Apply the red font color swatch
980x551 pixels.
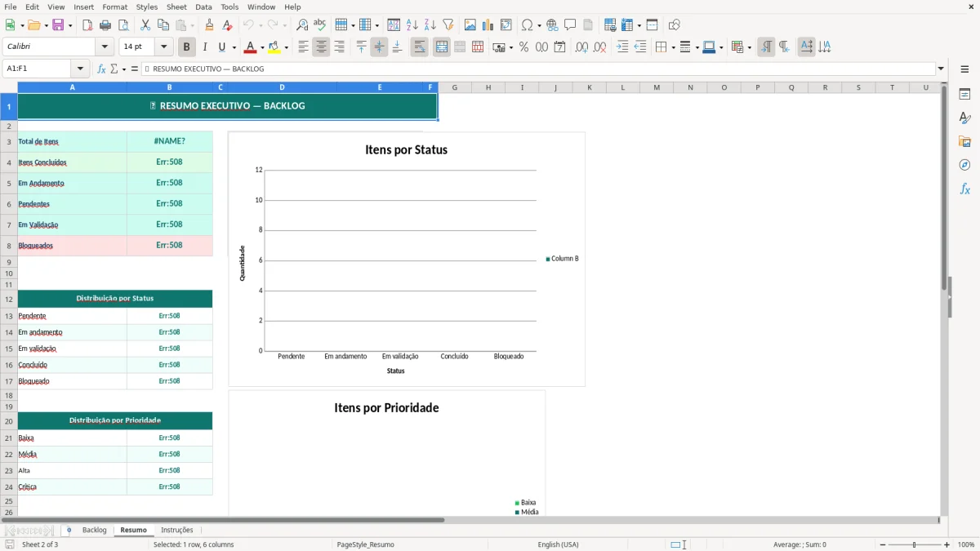251,47
